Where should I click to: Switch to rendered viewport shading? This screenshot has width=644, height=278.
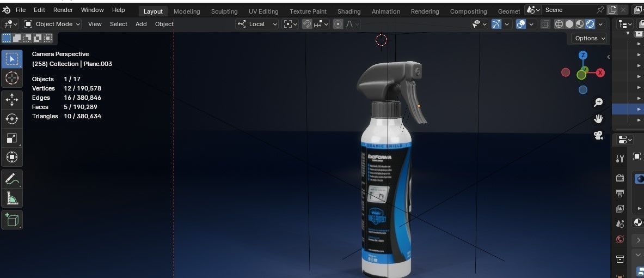point(590,25)
